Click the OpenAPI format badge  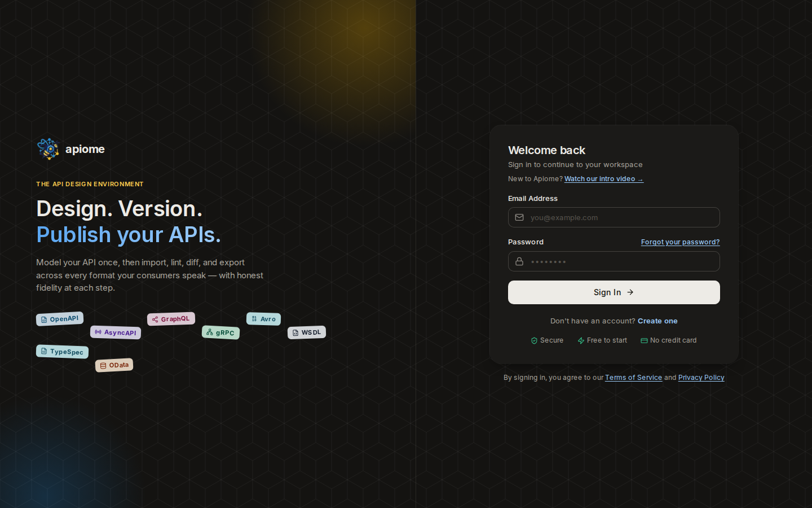60,319
